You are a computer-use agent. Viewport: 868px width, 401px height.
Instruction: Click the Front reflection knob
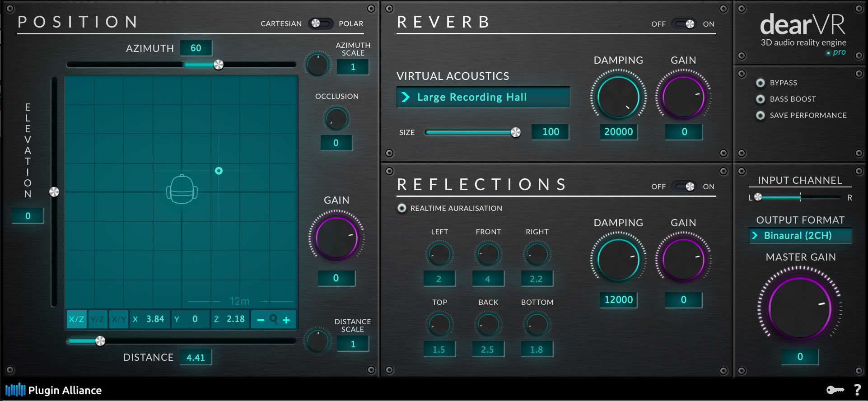click(488, 254)
